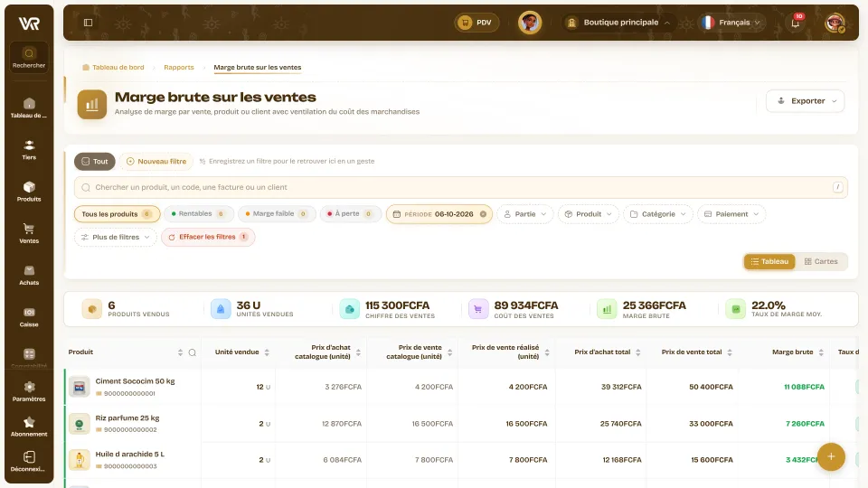Click Riz parfume product thumbnail
The height and width of the screenshot is (488, 868).
pyautogui.click(x=80, y=424)
